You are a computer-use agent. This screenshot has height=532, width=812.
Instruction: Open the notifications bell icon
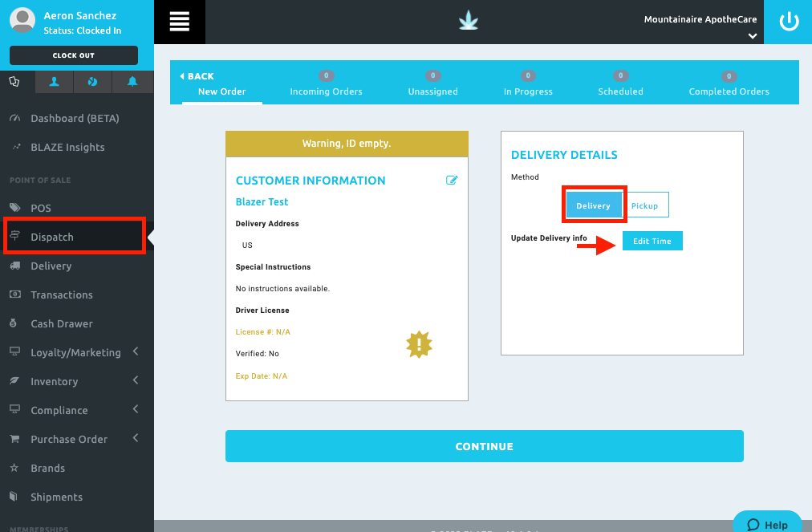132,82
